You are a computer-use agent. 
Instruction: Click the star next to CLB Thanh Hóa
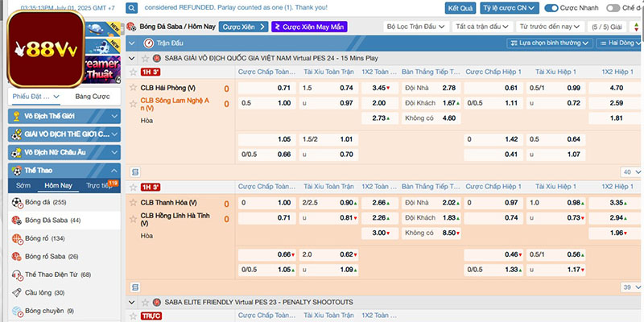[132, 203]
